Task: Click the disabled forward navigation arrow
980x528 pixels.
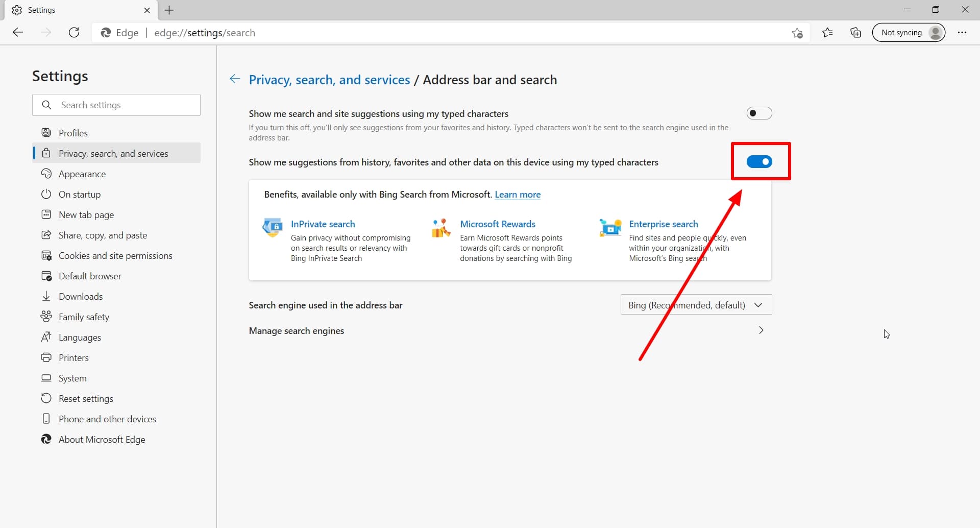Action: (46, 33)
